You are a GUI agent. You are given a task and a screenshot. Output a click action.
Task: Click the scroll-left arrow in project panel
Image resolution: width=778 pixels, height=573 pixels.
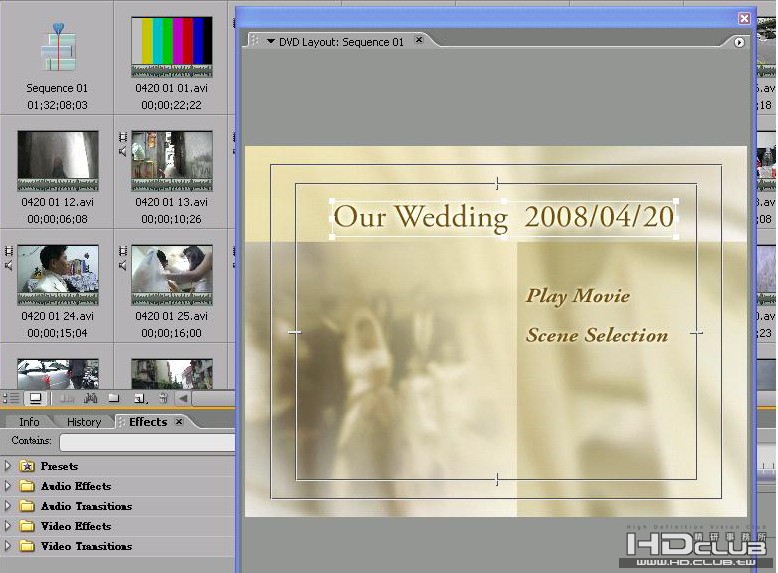(x=183, y=398)
